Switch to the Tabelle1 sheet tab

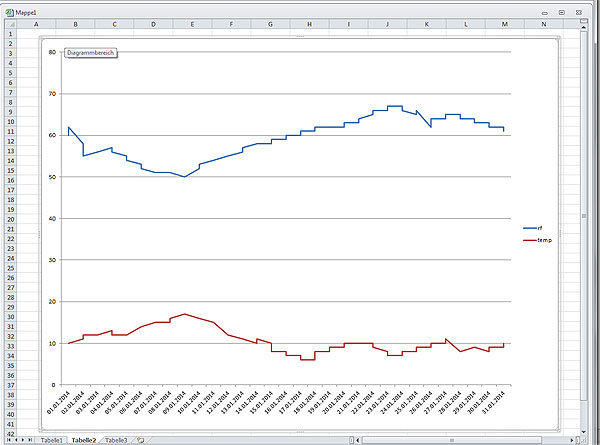click(x=51, y=440)
